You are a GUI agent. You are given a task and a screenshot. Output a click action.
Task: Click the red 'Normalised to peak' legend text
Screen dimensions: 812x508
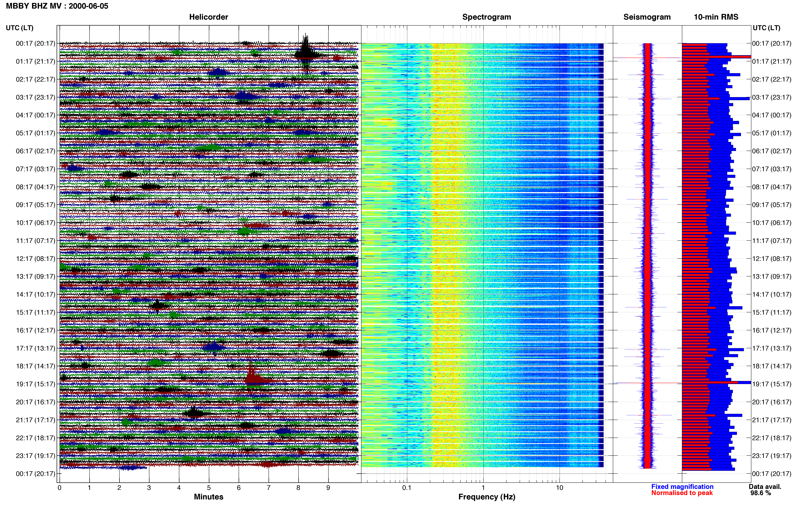pos(682,493)
